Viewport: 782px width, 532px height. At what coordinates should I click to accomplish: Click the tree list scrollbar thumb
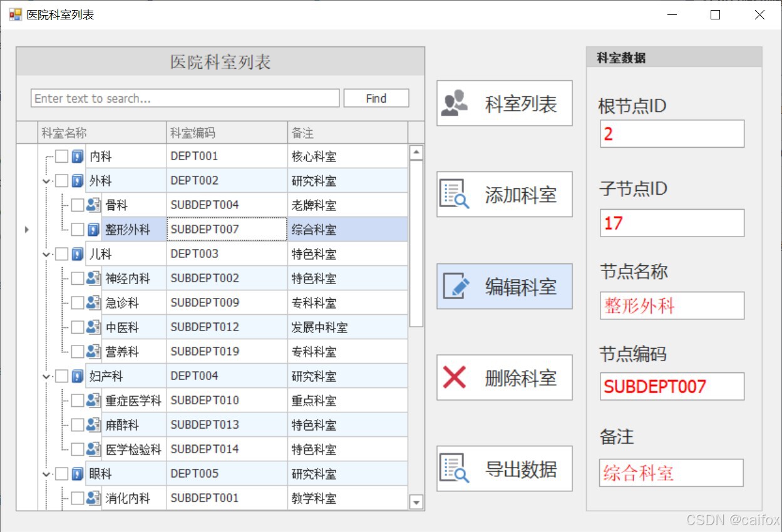coord(416,243)
